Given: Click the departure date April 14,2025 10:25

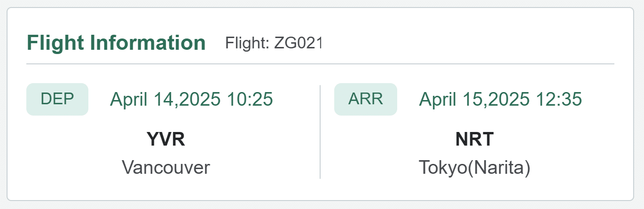Looking at the screenshot, I should tap(191, 100).
